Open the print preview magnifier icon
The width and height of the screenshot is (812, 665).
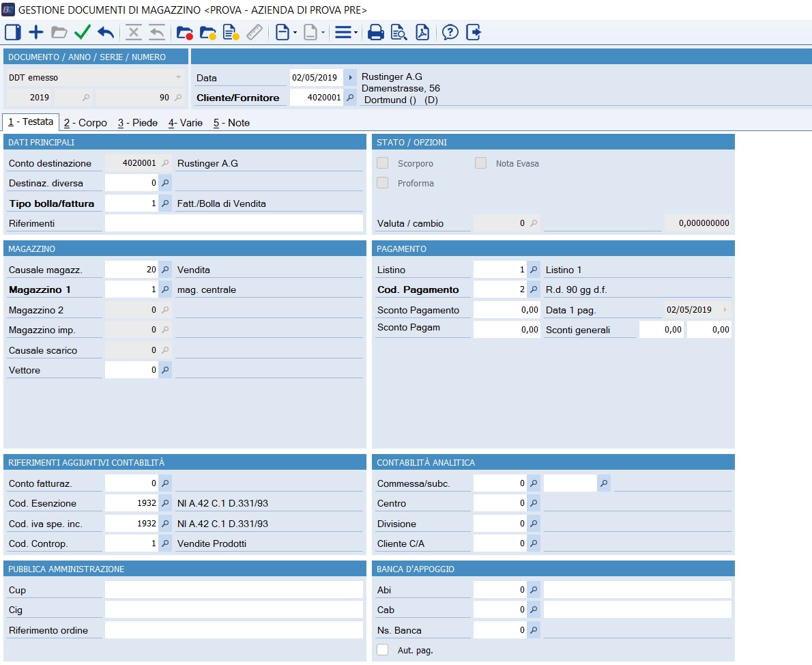pyautogui.click(x=398, y=32)
